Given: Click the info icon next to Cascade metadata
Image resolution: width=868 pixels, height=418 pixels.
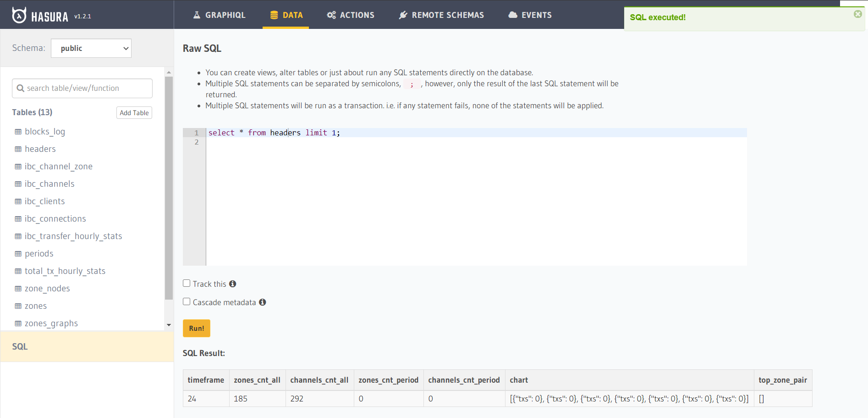Looking at the screenshot, I should tap(262, 302).
